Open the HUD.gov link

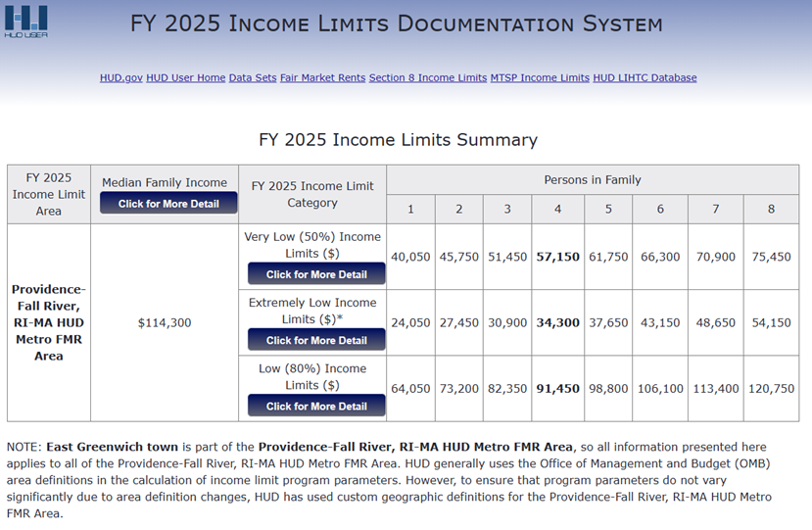pos(121,77)
